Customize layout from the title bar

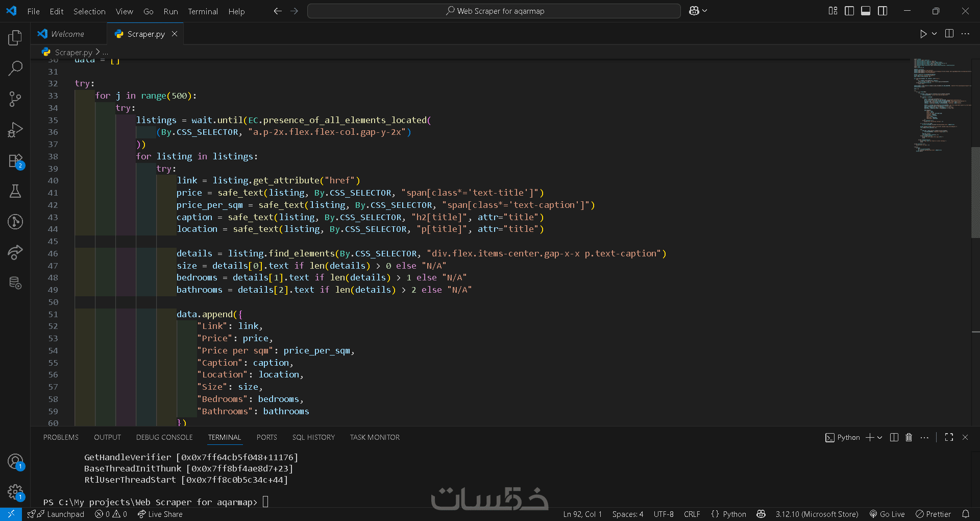(x=833, y=11)
